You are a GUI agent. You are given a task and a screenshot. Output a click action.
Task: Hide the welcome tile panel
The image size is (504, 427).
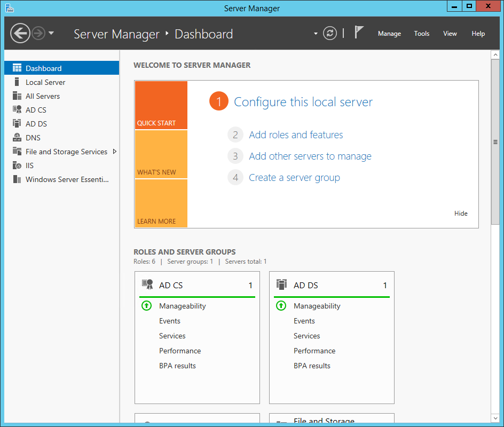(x=461, y=213)
